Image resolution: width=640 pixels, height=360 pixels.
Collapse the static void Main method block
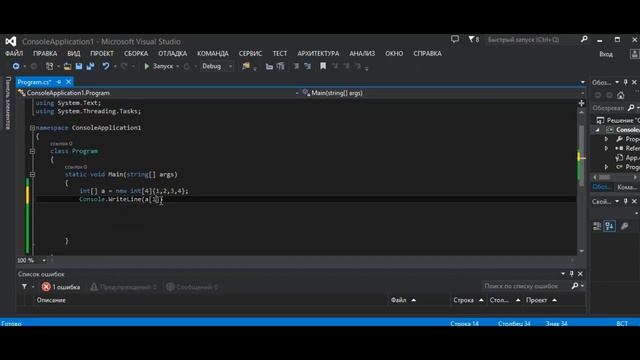32,174
